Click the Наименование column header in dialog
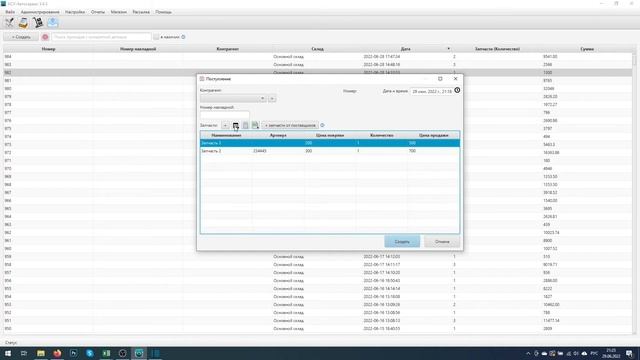This screenshot has height=360, width=640. pyautogui.click(x=226, y=135)
